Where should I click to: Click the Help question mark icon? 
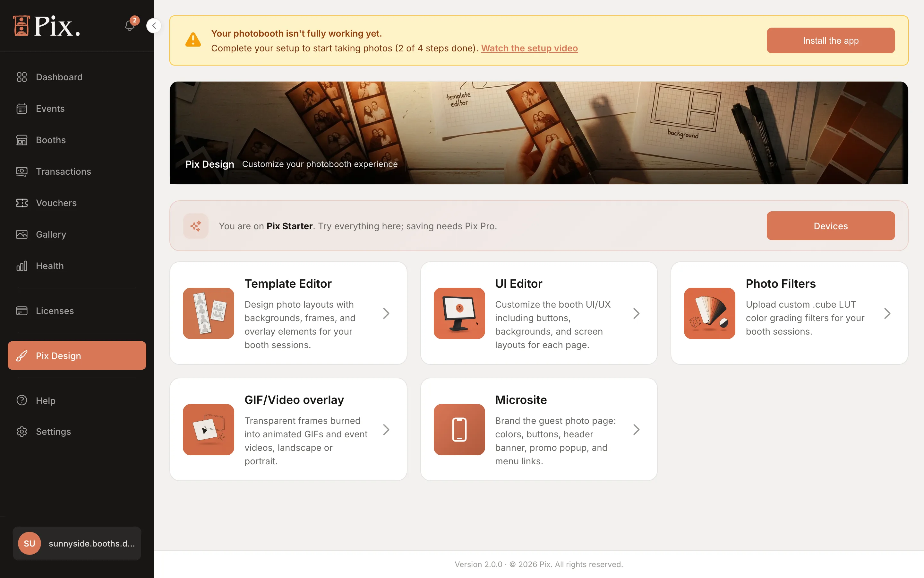tap(22, 400)
